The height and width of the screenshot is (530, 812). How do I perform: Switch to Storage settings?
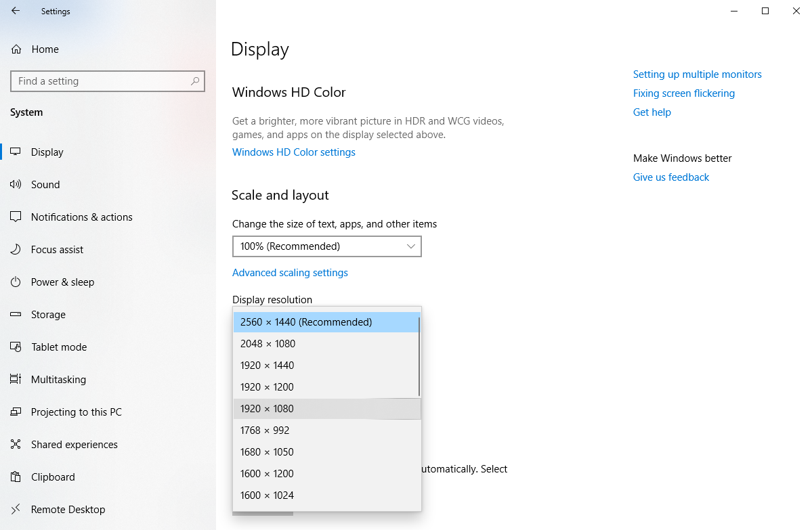pyautogui.click(x=108, y=315)
